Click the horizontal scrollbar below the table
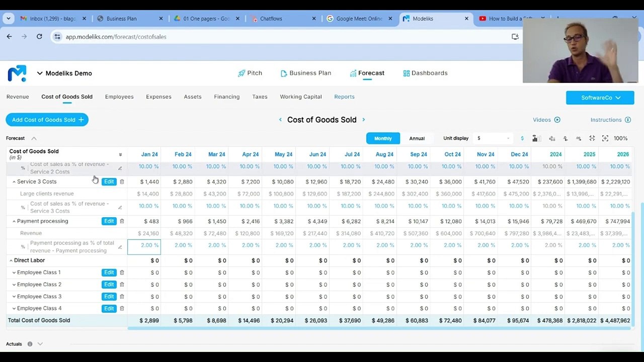The height and width of the screenshot is (362, 644). 378,328
